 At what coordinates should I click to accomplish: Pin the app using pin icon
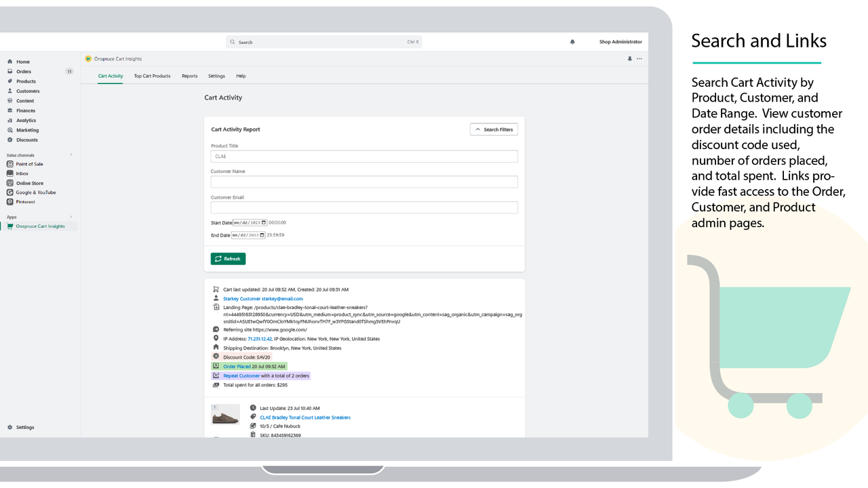click(x=629, y=59)
